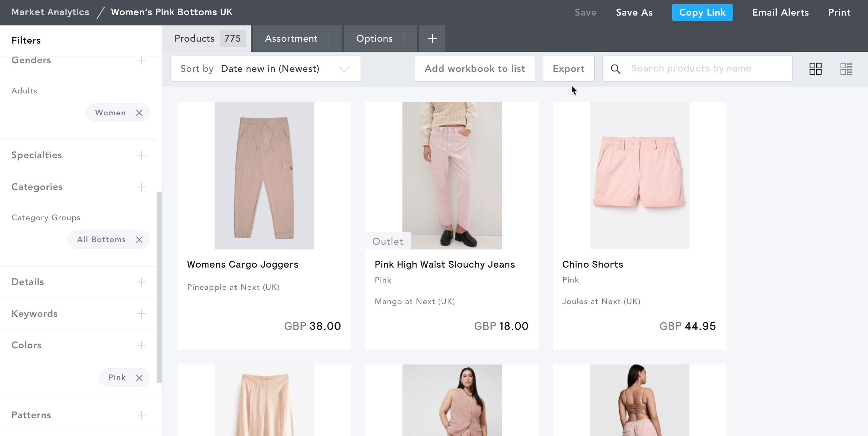Click the Pink chip label
868x436 pixels.
click(x=117, y=378)
